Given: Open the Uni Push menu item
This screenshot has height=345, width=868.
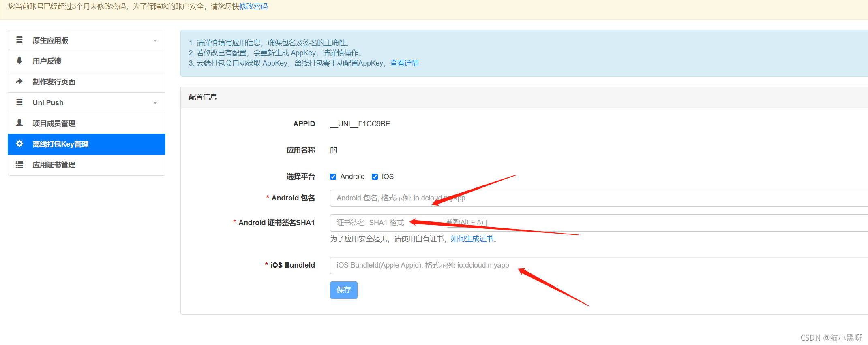Looking at the screenshot, I should pos(86,103).
